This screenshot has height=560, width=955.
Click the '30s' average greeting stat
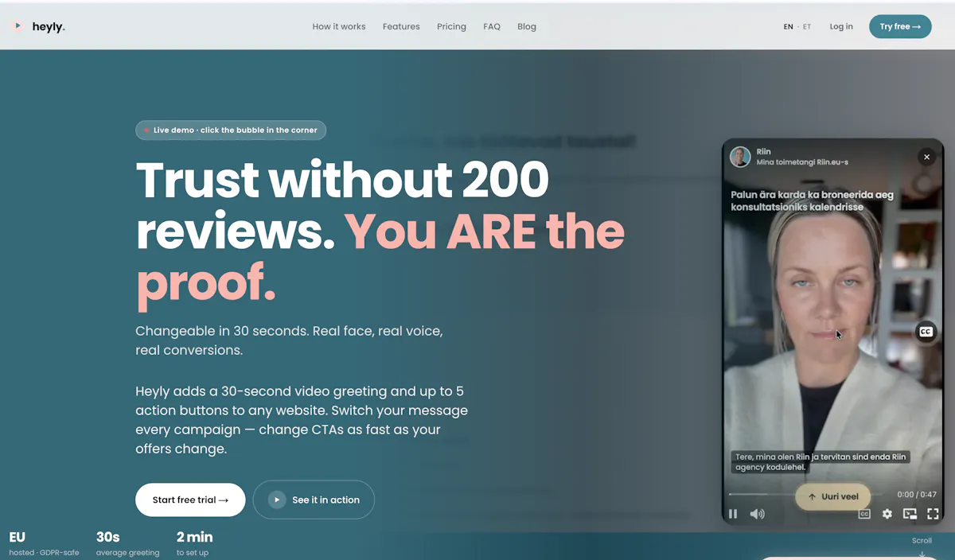pos(127,542)
